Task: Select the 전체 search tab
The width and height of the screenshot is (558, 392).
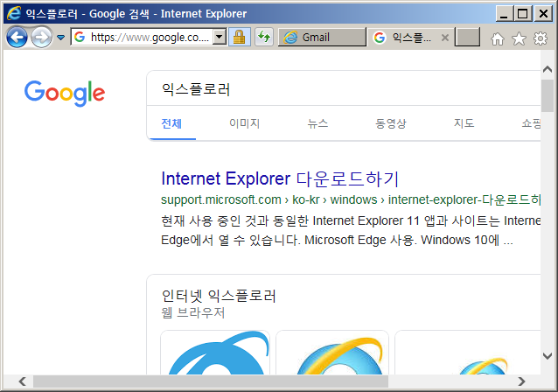Action: click(x=171, y=123)
